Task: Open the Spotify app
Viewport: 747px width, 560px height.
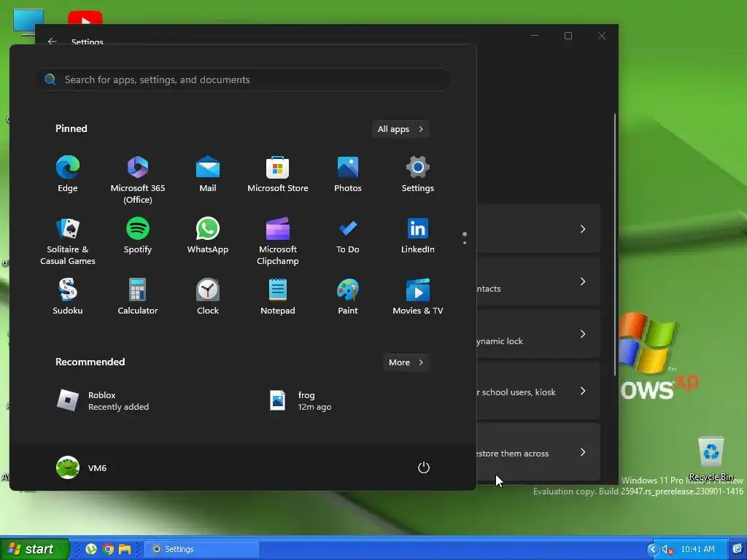Action: click(138, 236)
